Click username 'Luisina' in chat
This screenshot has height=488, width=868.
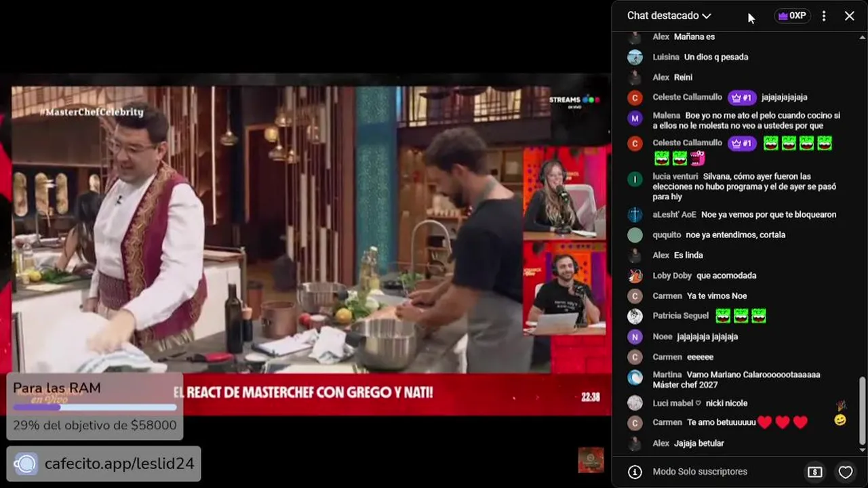pyautogui.click(x=666, y=57)
